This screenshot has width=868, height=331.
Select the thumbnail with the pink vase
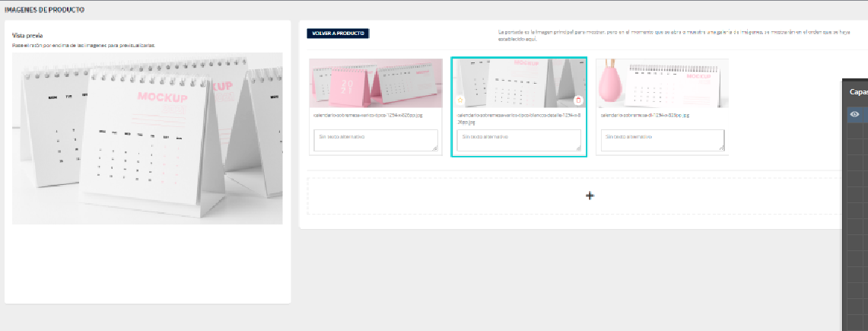pyautogui.click(x=662, y=83)
